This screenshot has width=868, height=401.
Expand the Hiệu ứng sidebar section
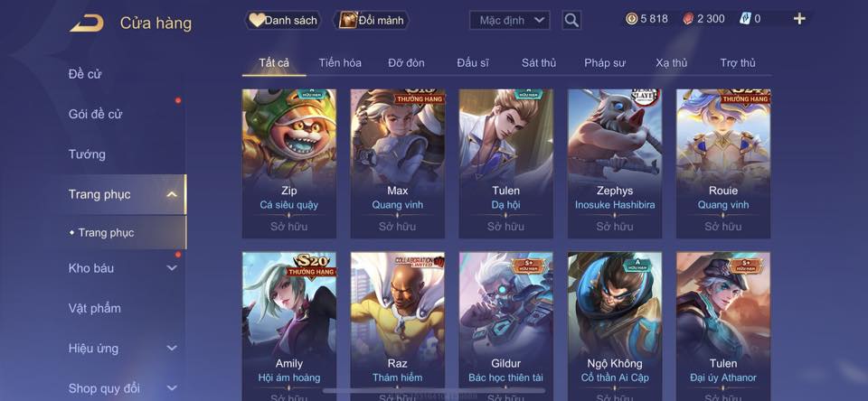coord(172,348)
